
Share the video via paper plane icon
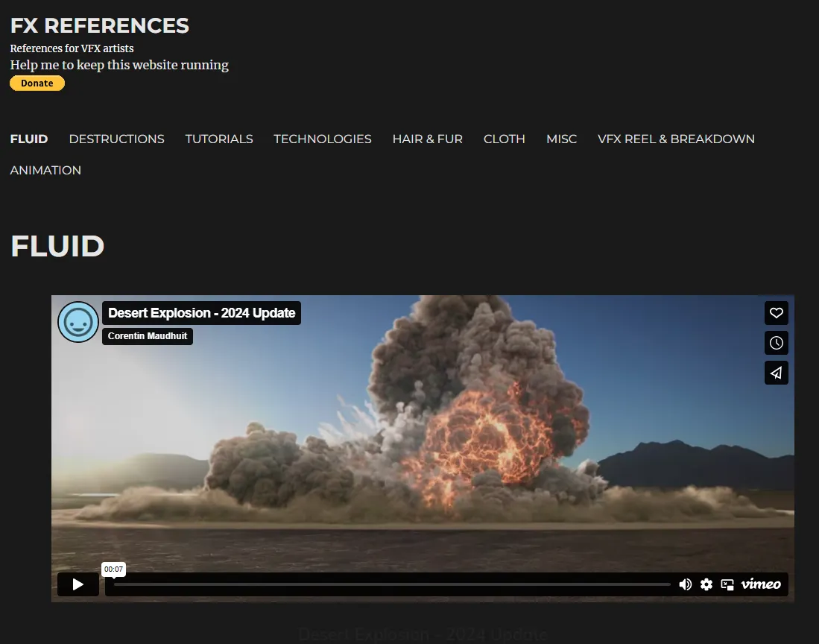776,373
